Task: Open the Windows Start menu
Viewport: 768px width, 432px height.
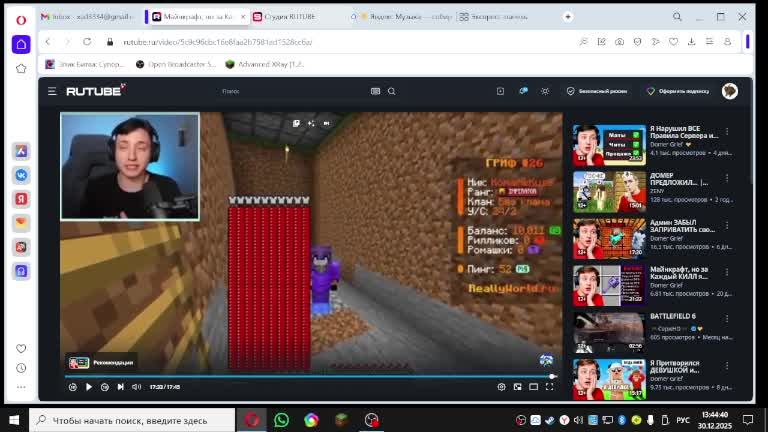Action: pos(14,420)
